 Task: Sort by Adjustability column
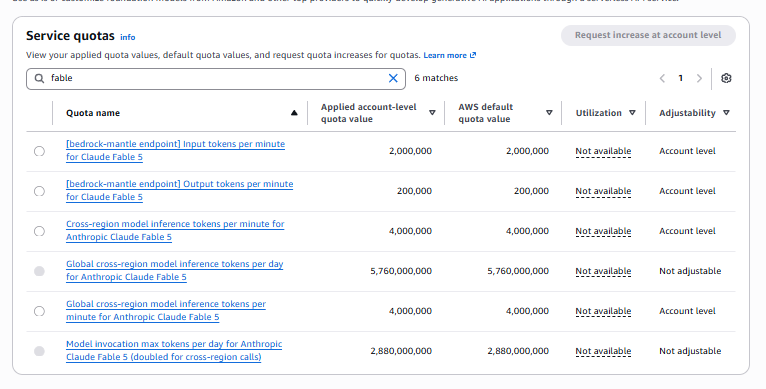(x=726, y=113)
